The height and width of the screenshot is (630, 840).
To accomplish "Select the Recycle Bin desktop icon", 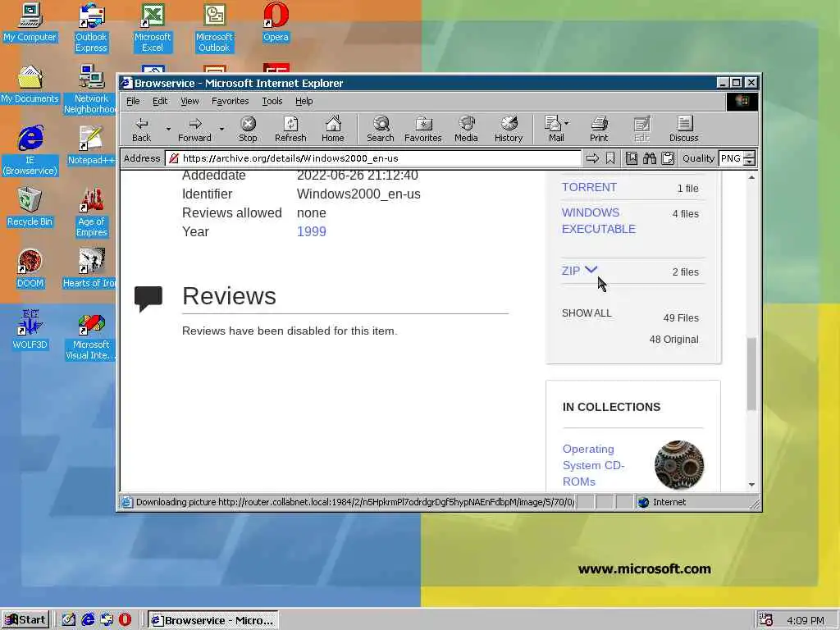I will click(30, 207).
